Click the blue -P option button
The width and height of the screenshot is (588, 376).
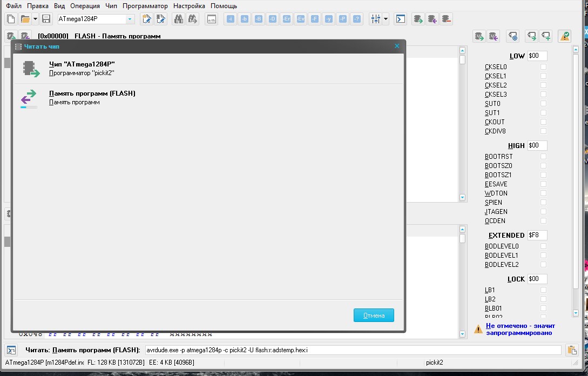click(343, 19)
